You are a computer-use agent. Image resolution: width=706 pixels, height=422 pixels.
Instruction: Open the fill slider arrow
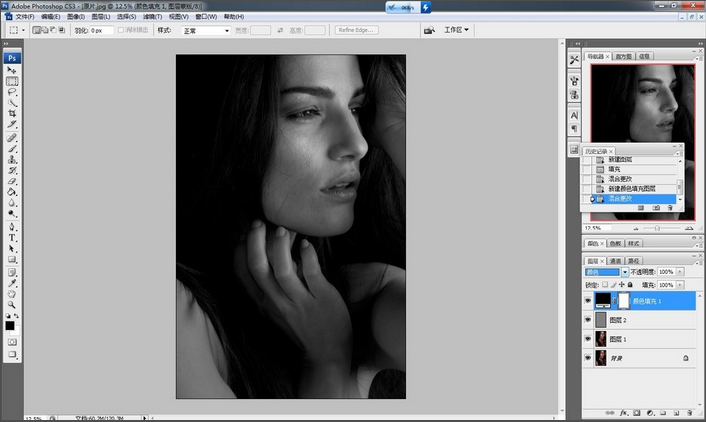tap(680, 285)
